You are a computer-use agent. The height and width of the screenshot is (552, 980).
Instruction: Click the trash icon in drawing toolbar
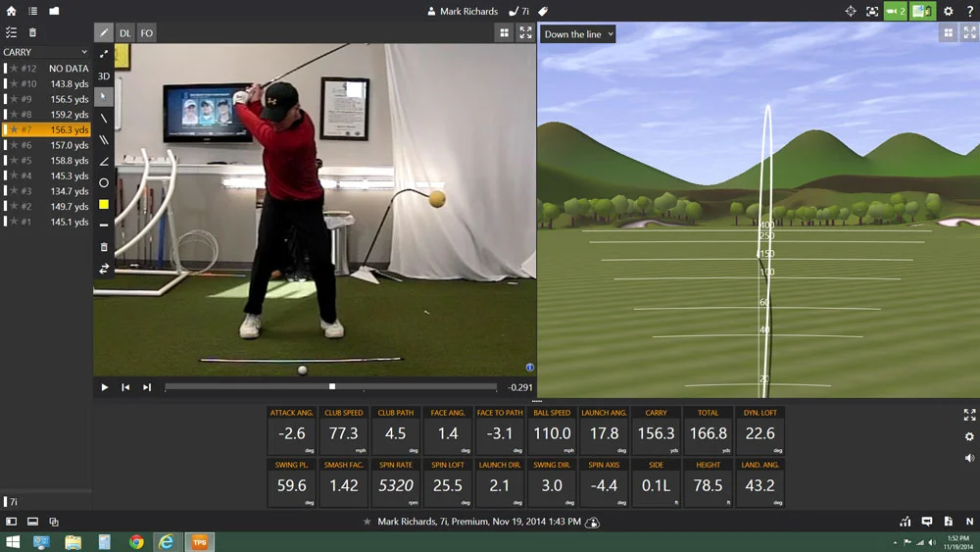[104, 247]
